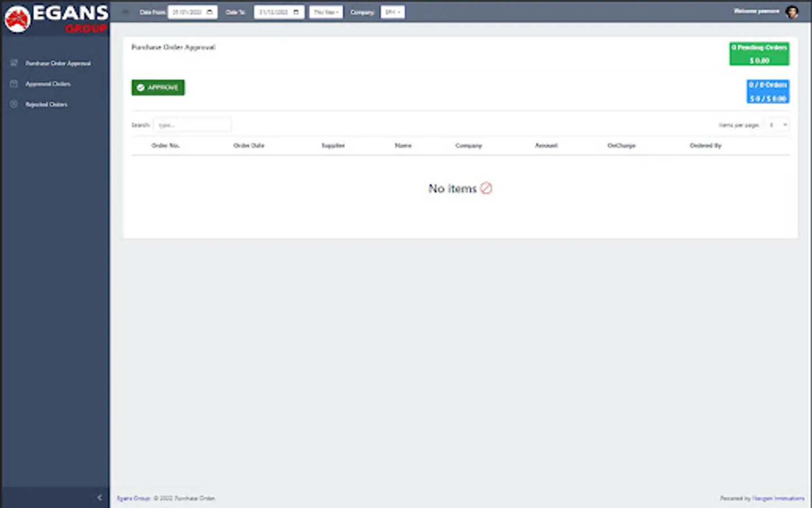Sort by Order No. column header
The width and height of the screenshot is (812, 508).
165,146
